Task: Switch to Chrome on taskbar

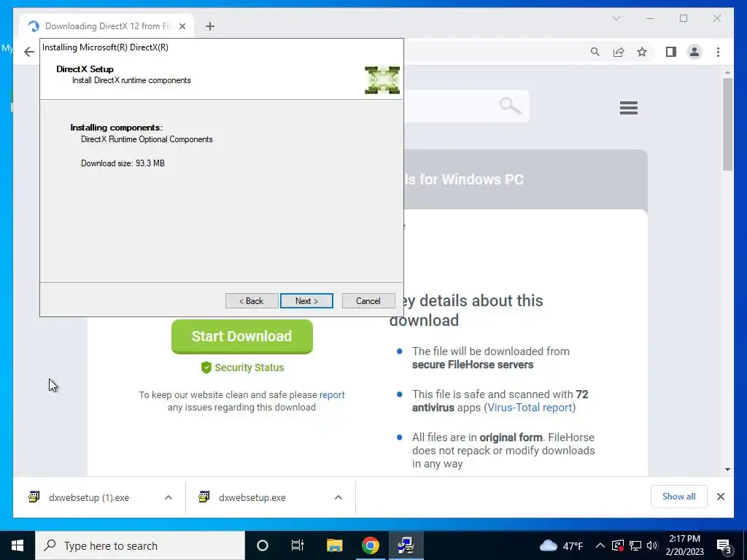Action: [370, 545]
